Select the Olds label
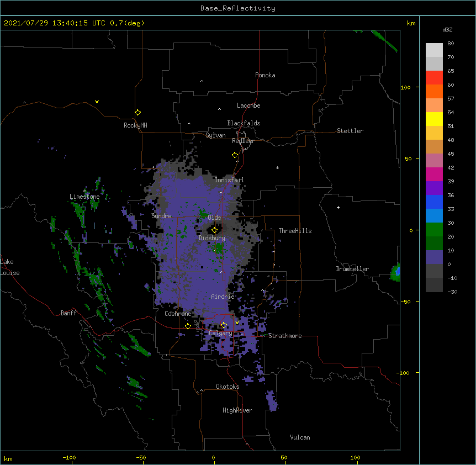The image size is (476, 465). 214,218
